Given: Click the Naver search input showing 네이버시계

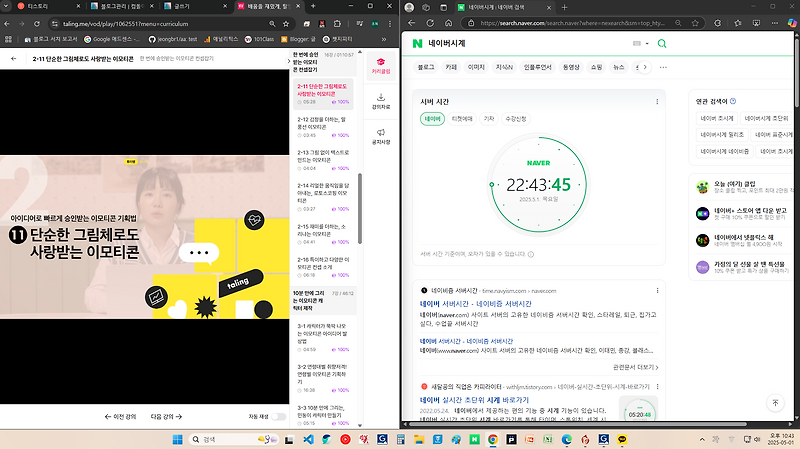Looking at the screenshot, I should pos(526,43).
